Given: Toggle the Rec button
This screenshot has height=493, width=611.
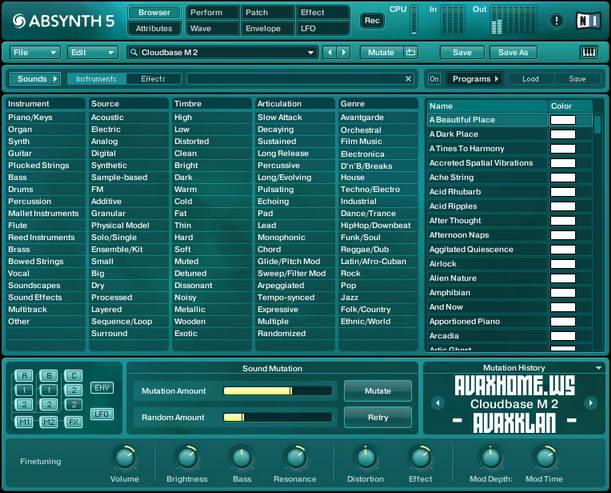Looking at the screenshot, I should pyautogui.click(x=372, y=20).
